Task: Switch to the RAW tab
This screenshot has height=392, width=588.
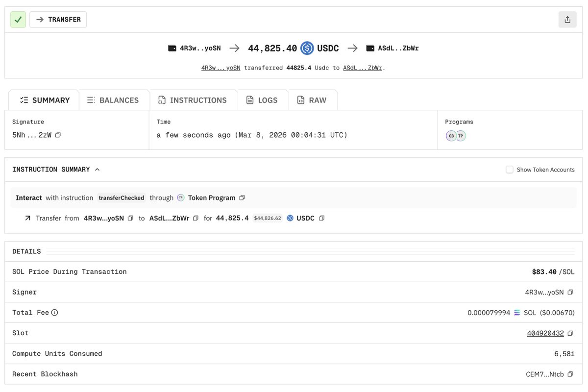Action: [x=312, y=100]
